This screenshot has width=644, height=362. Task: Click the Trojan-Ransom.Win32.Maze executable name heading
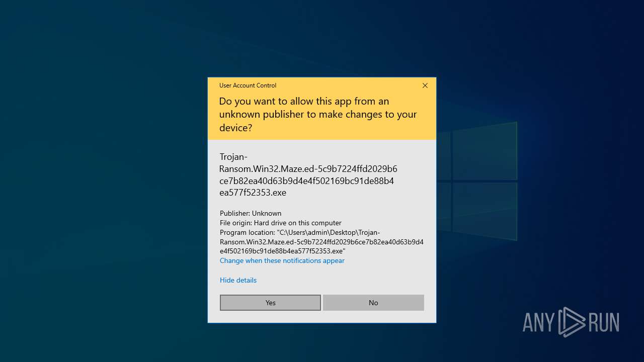click(308, 174)
